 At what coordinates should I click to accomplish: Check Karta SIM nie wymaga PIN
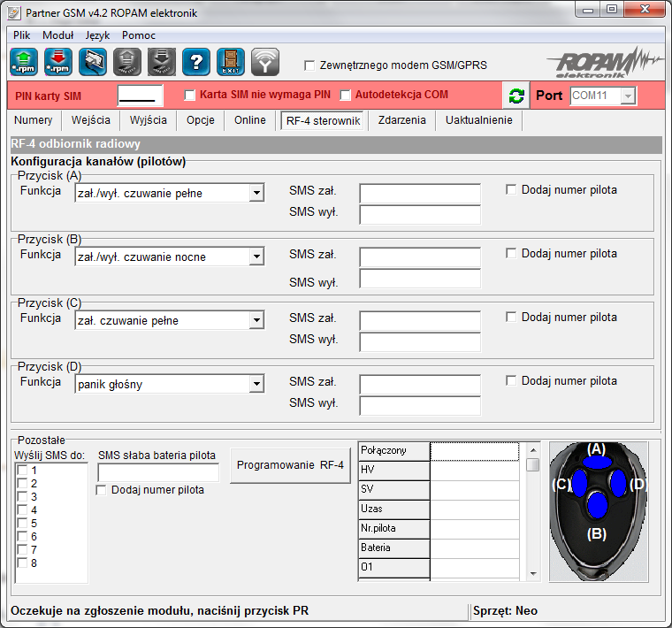point(189,95)
